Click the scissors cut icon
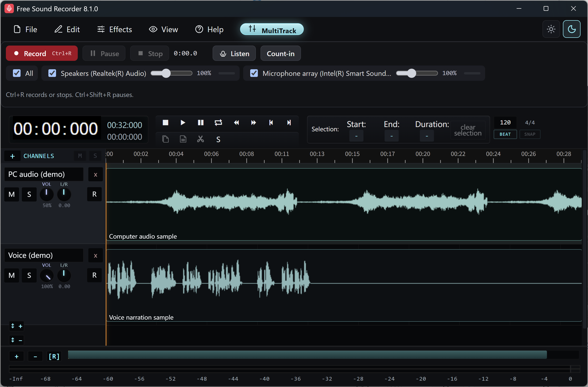588x387 pixels. coord(200,139)
